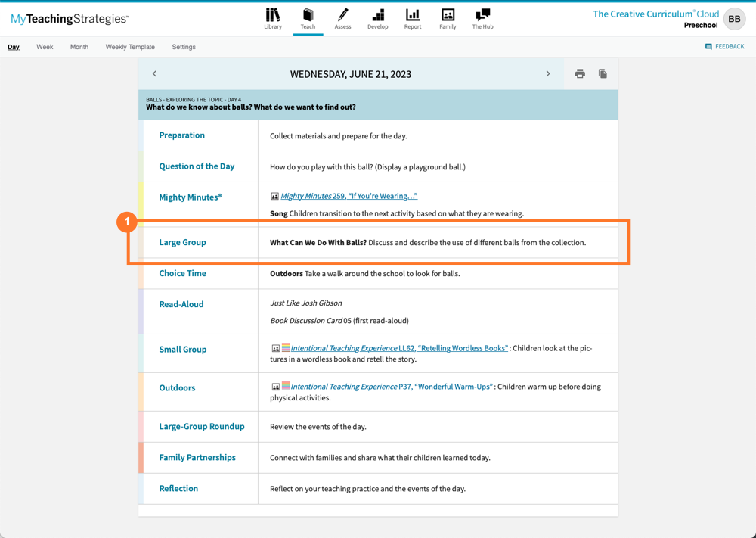Viewport: 756px width, 538px height.
Task: Open the Month view tab
Action: [x=79, y=46]
